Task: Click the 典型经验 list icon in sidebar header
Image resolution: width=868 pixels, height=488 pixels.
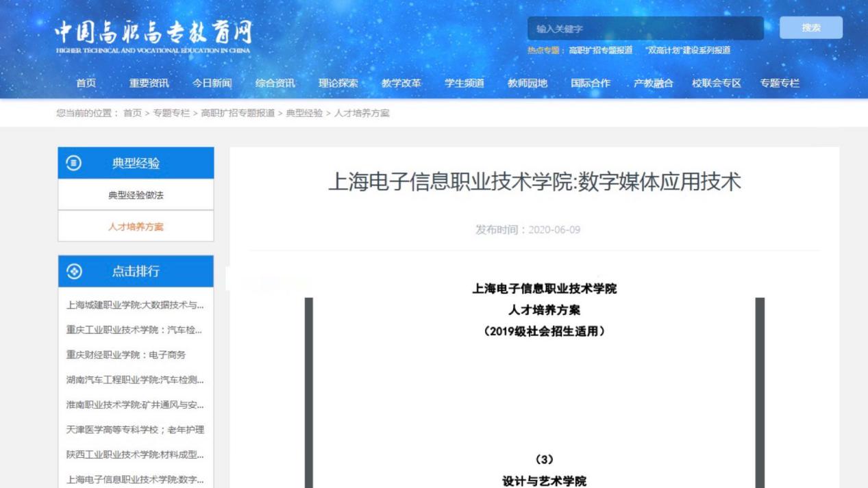Action: 73,163
